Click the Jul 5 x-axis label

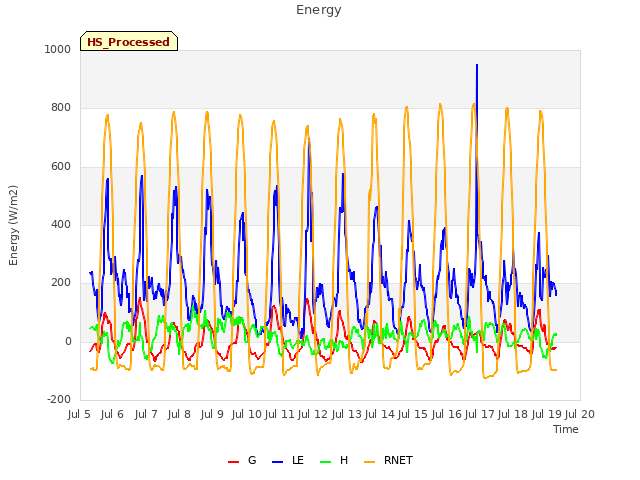click(x=79, y=415)
